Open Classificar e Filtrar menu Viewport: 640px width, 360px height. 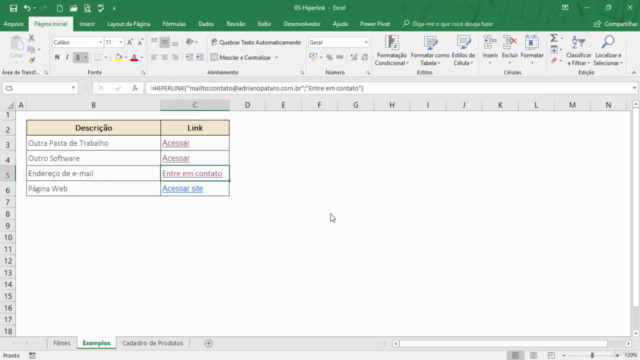(578, 51)
